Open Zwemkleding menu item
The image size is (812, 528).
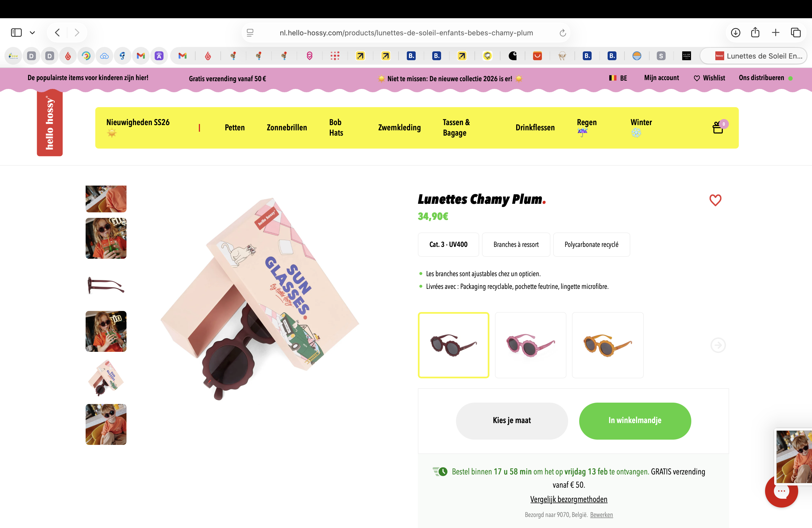399,128
